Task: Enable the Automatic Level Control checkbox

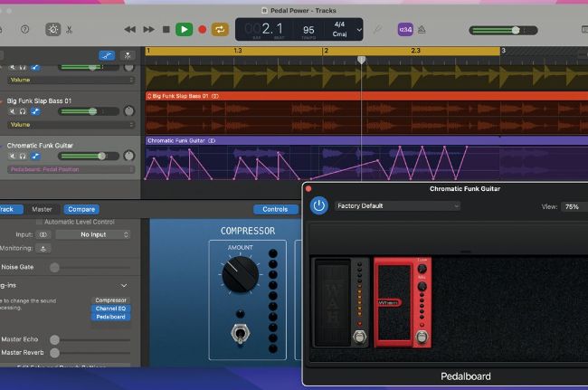Action: click(39, 222)
